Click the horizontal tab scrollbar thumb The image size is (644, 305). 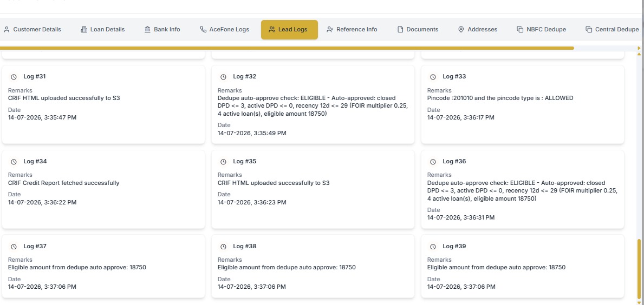(287, 48)
